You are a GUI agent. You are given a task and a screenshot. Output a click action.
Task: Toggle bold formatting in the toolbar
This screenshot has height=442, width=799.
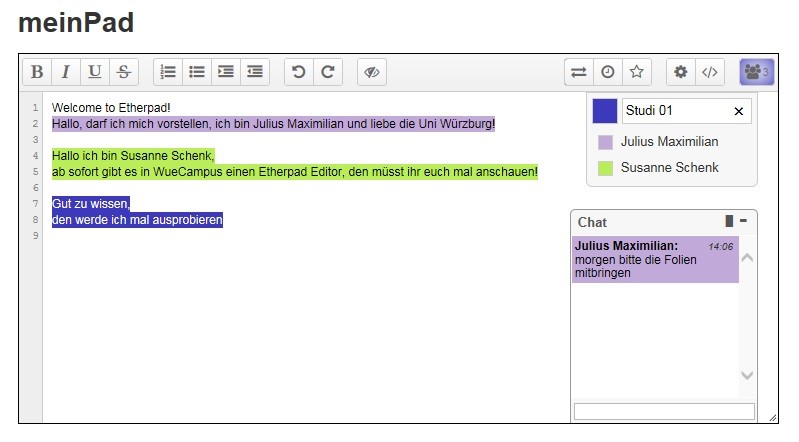coord(37,72)
